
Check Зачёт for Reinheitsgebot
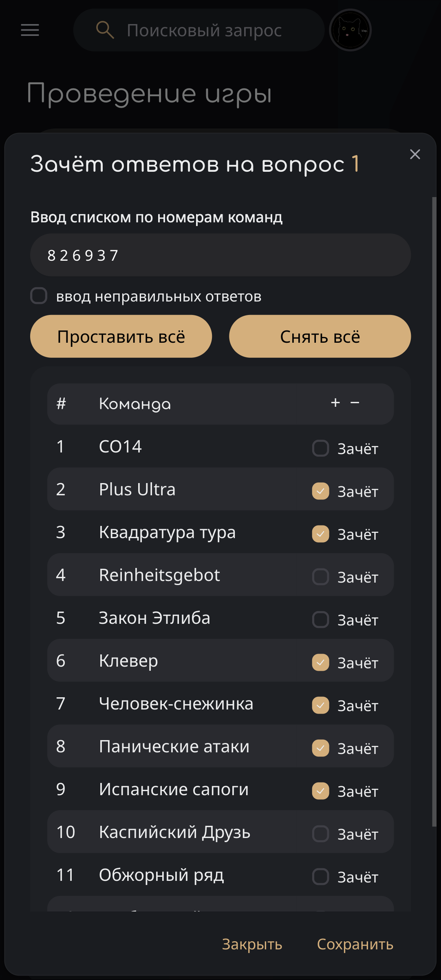pos(321,577)
